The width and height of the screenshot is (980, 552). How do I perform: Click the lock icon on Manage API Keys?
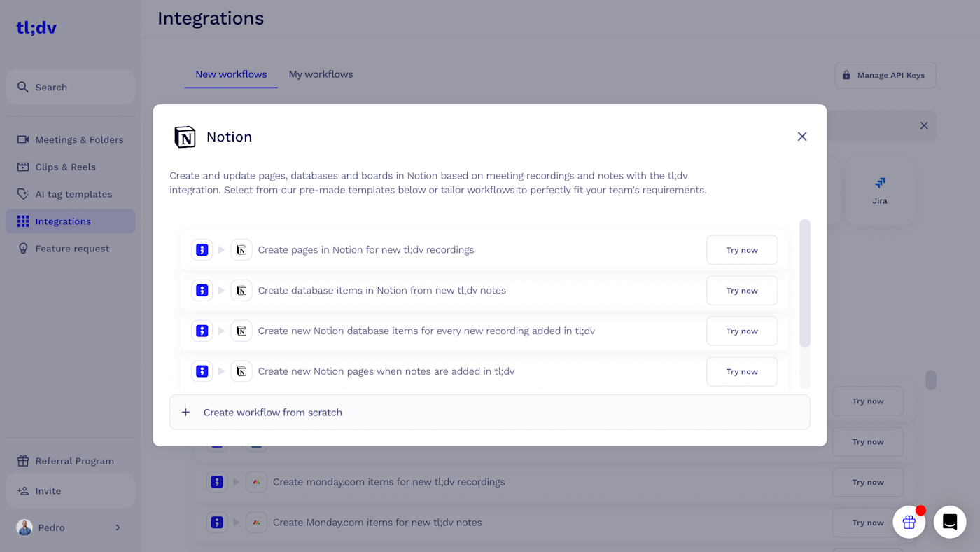click(846, 76)
